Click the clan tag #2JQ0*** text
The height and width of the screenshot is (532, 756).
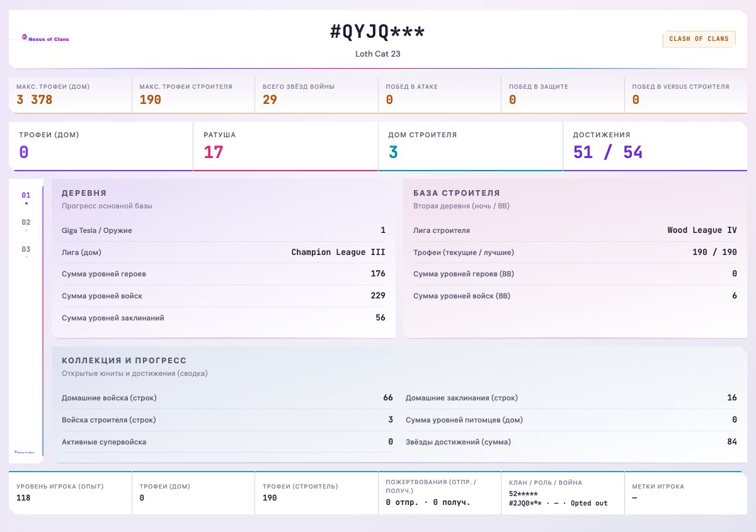(x=525, y=503)
